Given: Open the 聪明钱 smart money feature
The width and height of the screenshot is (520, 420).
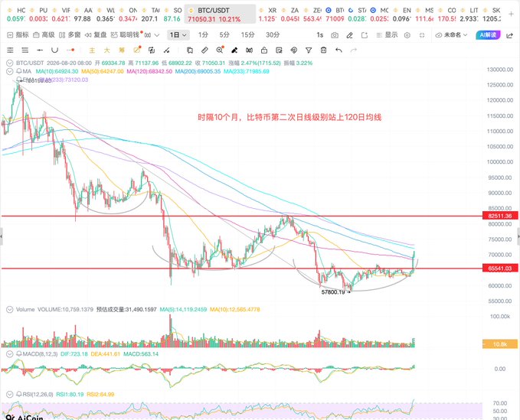Looking at the screenshot, I should point(126,34).
